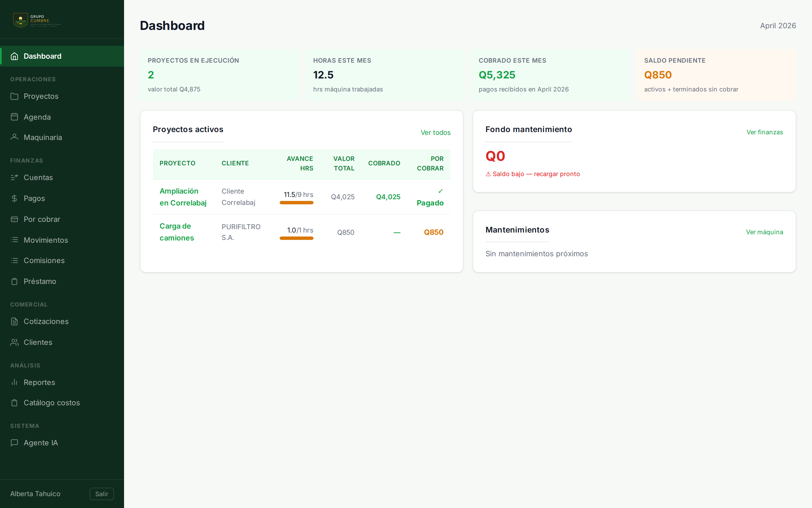Click the Saldo bajo warning text
Screen dimensions: 812x508
coord(533,174)
